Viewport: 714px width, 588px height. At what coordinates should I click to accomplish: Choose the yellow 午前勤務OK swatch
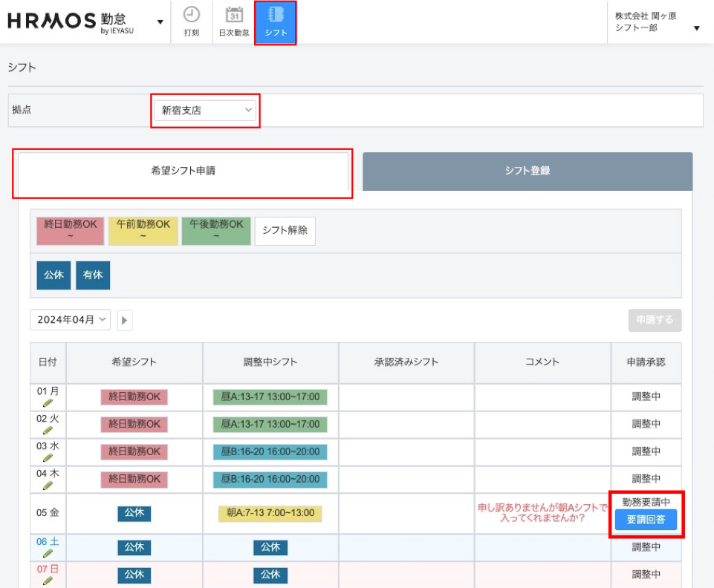[x=143, y=229]
